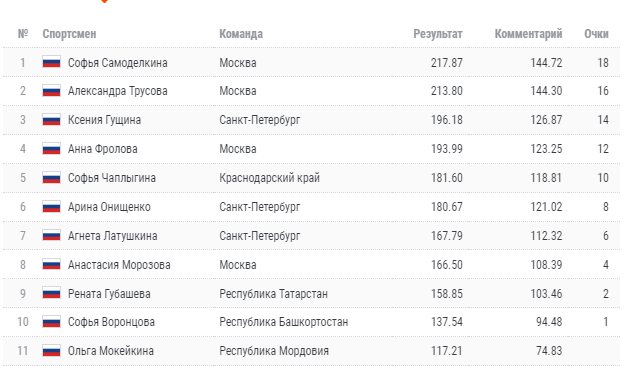Click the flag beside Ольга Мокейкина

52,351
